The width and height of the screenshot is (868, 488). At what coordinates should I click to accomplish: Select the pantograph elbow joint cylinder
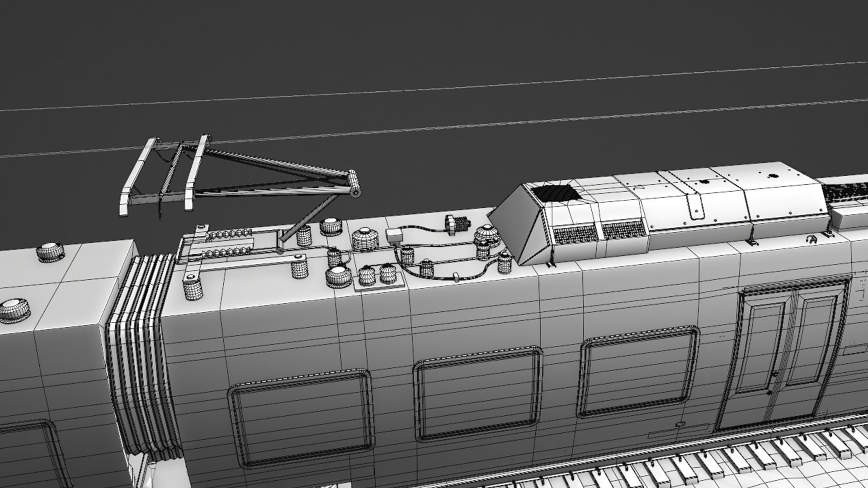[354, 184]
